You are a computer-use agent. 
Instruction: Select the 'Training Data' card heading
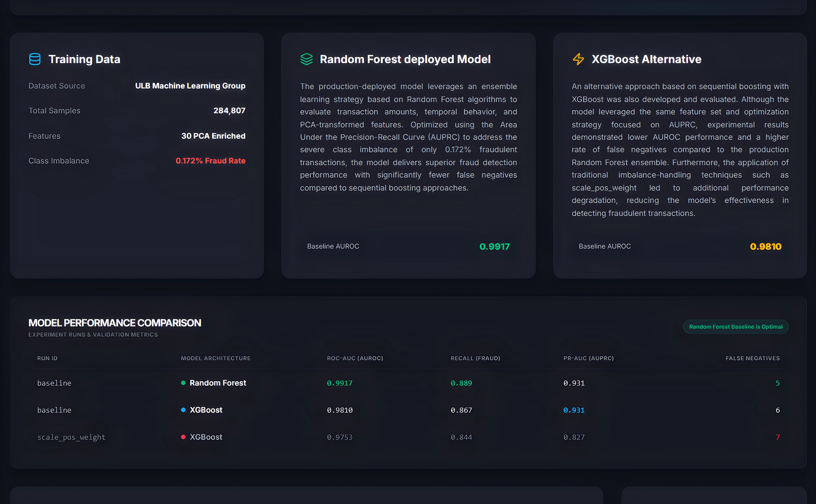84,59
